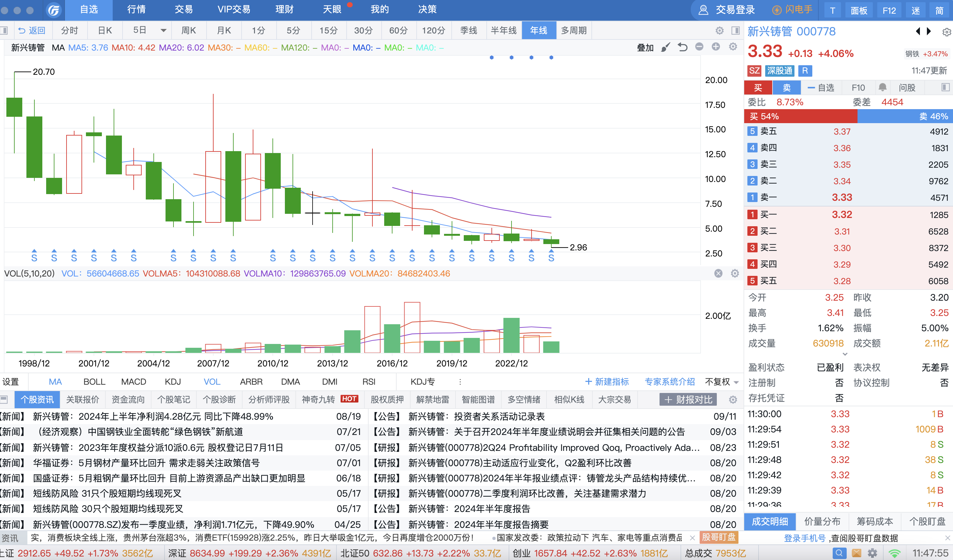Expand the 5日 period dropdown arrow
Image resolution: width=953 pixels, height=560 pixels.
[163, 30]
